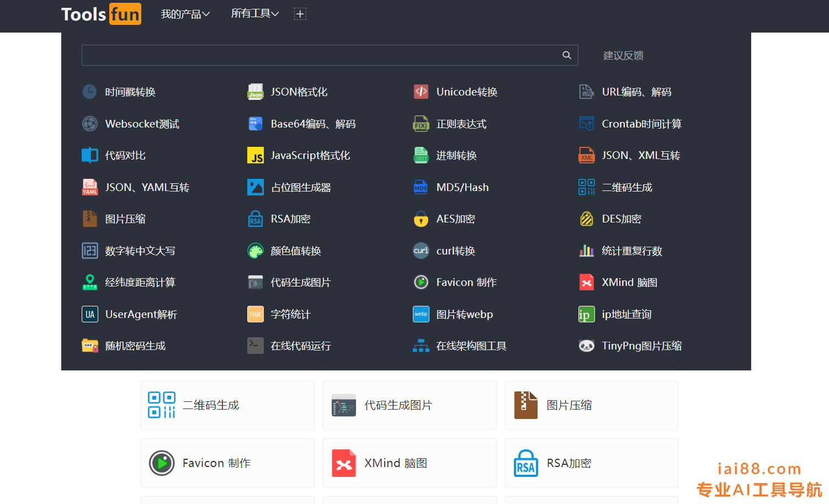The height and width of the screenshot is (504, 829).
Task: Open the Websocket测试 icon
Action: [89, 124]
